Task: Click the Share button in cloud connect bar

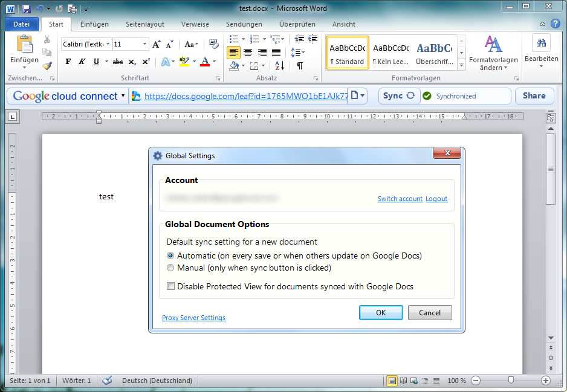Action: tap(534, 96)
